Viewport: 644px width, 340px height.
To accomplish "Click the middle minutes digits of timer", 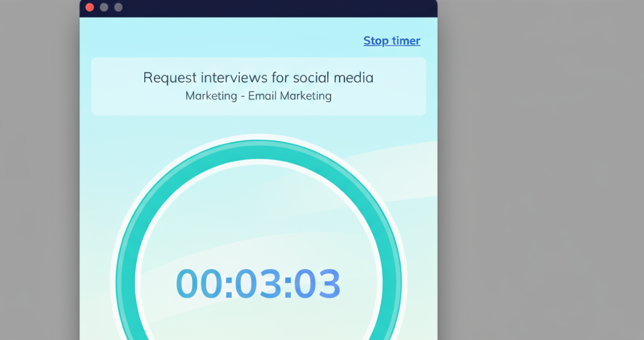I will coord(258,284).
